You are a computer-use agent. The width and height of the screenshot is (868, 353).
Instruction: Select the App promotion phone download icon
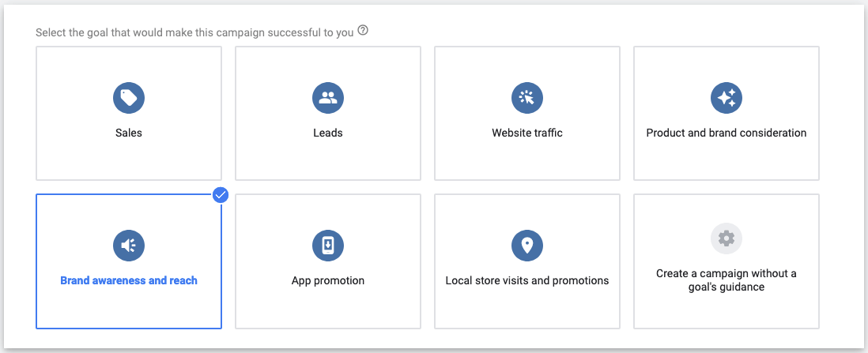tap(328, 246)
